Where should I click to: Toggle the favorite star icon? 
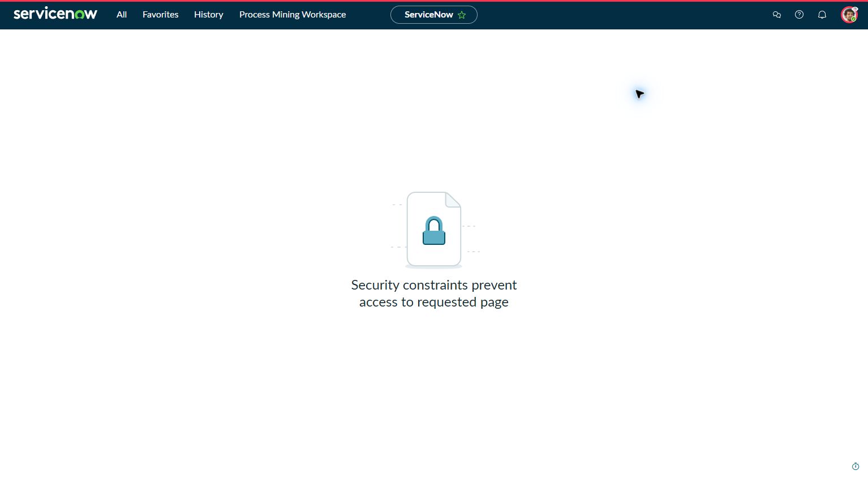point(462,15)
